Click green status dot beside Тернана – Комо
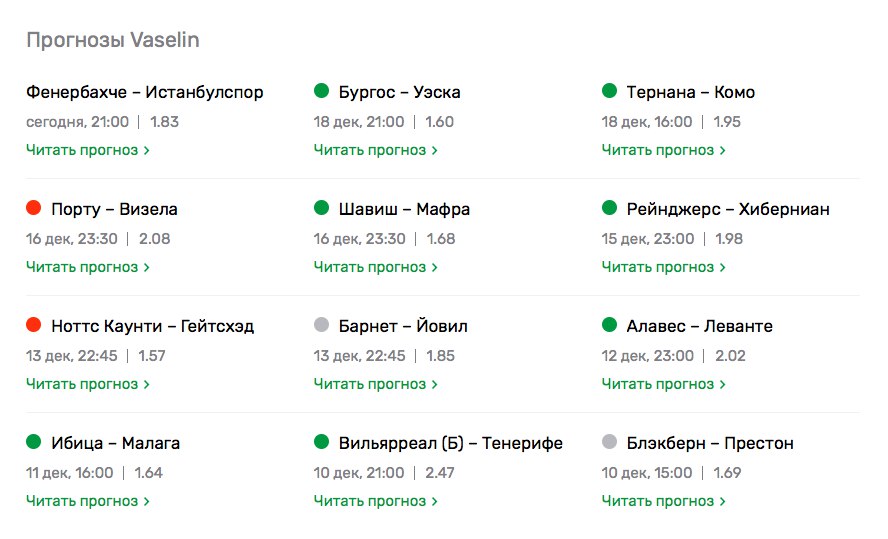The height and width of the screenshot is (539, 888). [x=609, y=92]
